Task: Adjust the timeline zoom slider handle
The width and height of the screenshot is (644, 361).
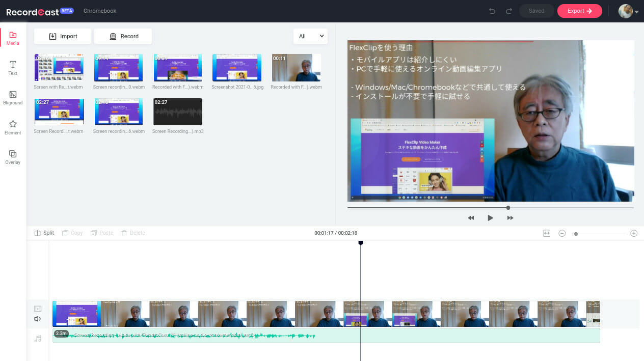Action: pyautogui.click(x=576, y=234)
